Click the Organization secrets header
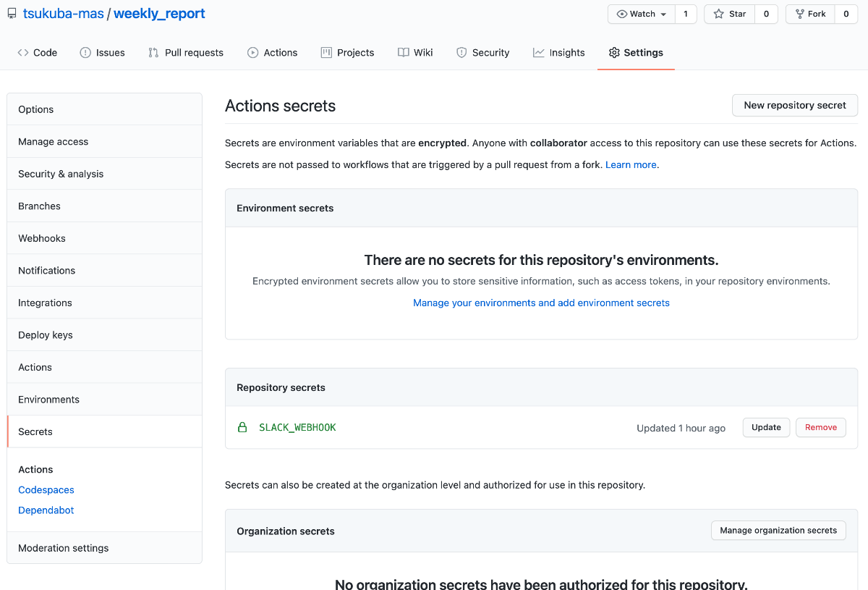 [286, 531]
